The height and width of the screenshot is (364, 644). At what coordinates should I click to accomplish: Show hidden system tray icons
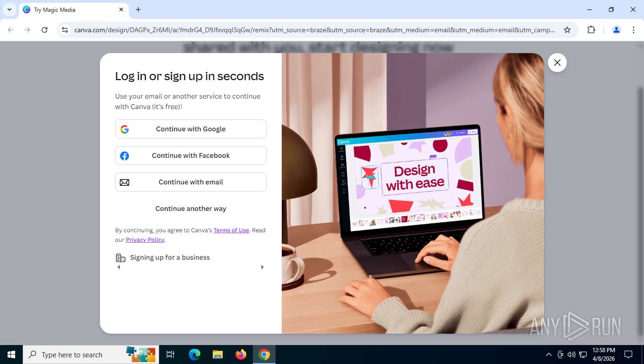(549, 355)
